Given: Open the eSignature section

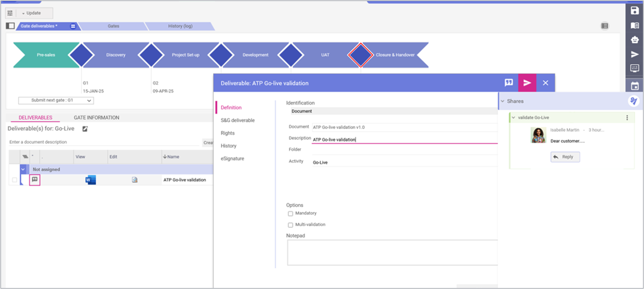Looking at the screenshot, I should 232,158.
